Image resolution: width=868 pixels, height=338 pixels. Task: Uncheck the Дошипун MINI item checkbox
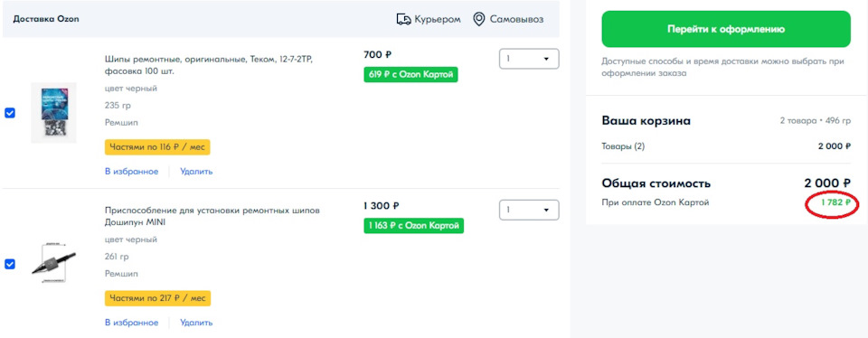click(10, 264)
